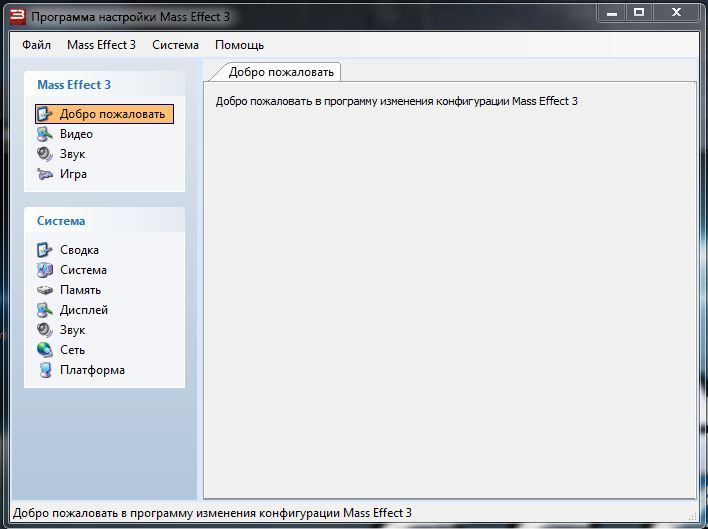Open the Система info entry in sidebar list
The width and height of the screenshot is (708, 529).
83,270
